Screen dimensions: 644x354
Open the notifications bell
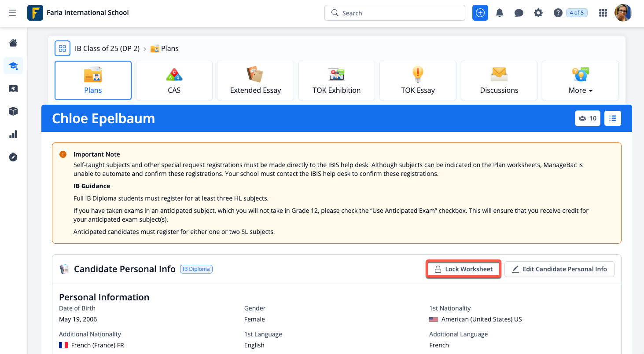pyautogui.click(x=500, y=13)
